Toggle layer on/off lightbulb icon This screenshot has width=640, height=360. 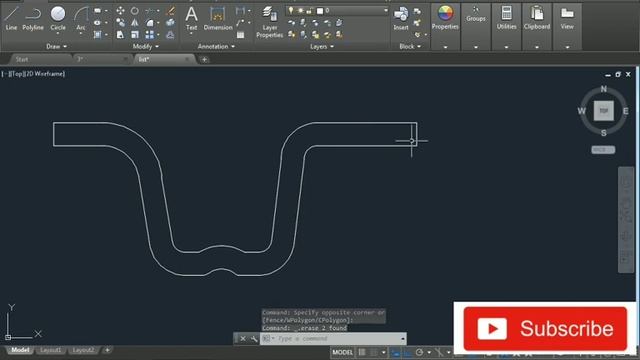291,10
